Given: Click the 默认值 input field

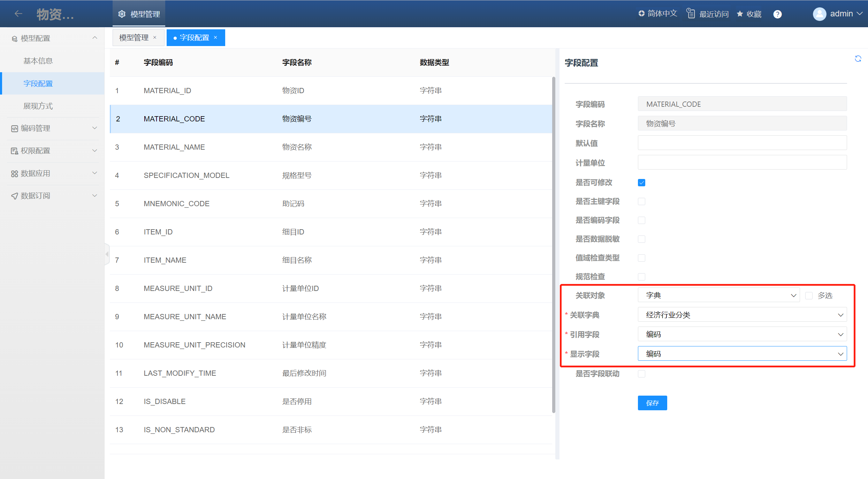Looking at the screenshot, I should click(742, 143).
